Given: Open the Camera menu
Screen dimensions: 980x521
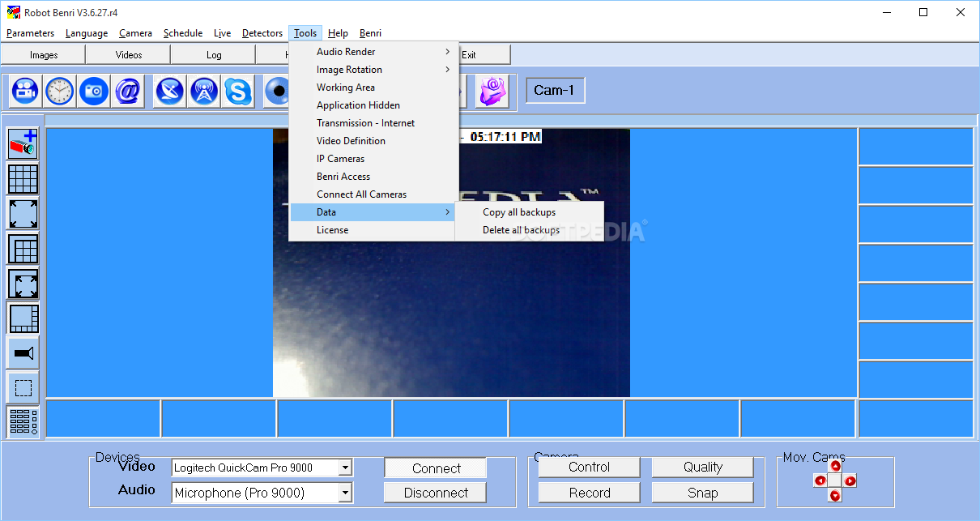Looking at the screenshot, I should click(135, 33).
